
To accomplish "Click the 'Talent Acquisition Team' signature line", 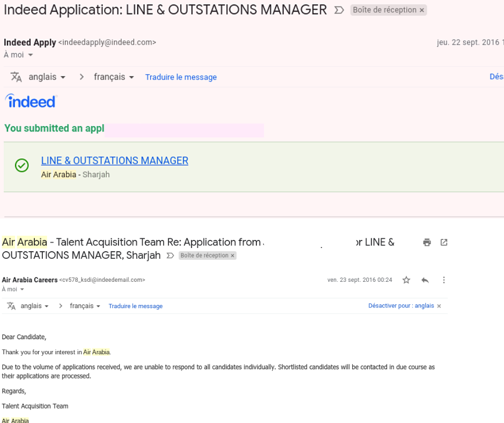I will 35,406.
